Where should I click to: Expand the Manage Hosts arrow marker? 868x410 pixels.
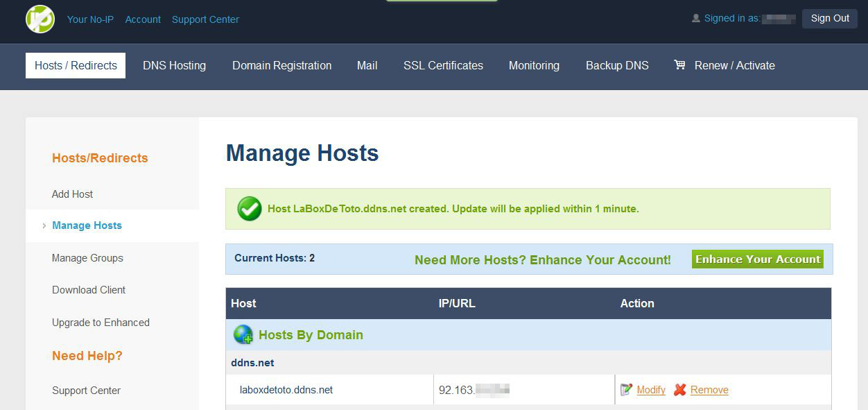[x=44, y=225]
